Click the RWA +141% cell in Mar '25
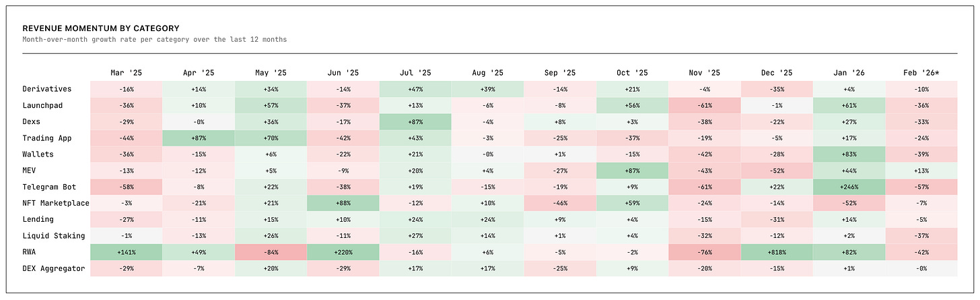980x300 pixels. [x=126, y=252]
